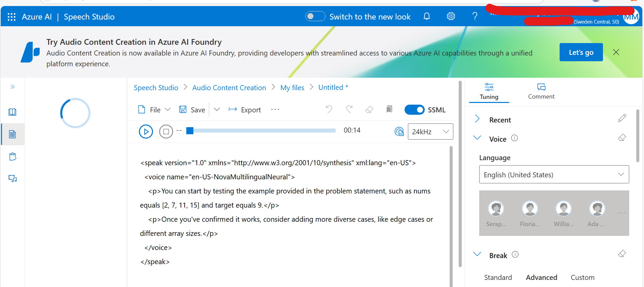The image size is (644, 287).
Task: Open the File dropdown menu
Action: click(155, 110)
